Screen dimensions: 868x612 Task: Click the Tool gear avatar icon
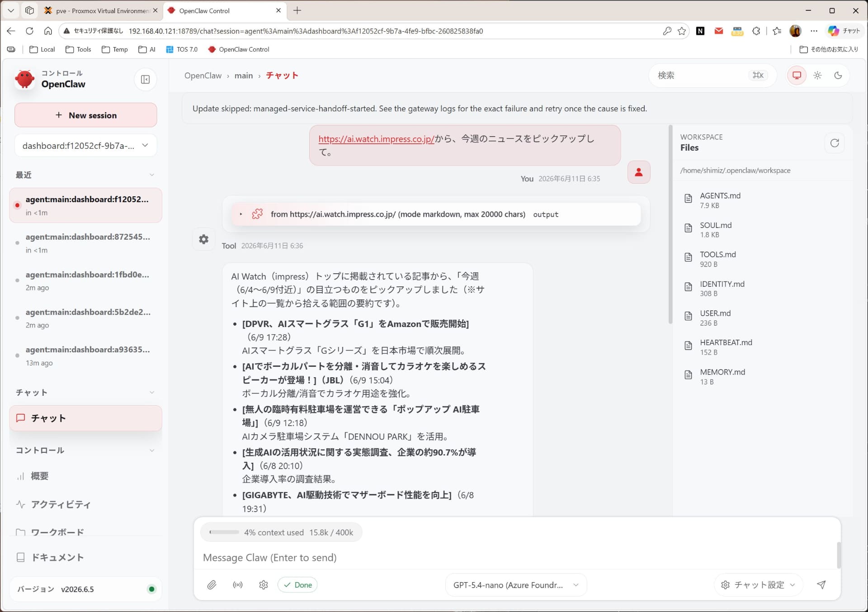[204, 239]
